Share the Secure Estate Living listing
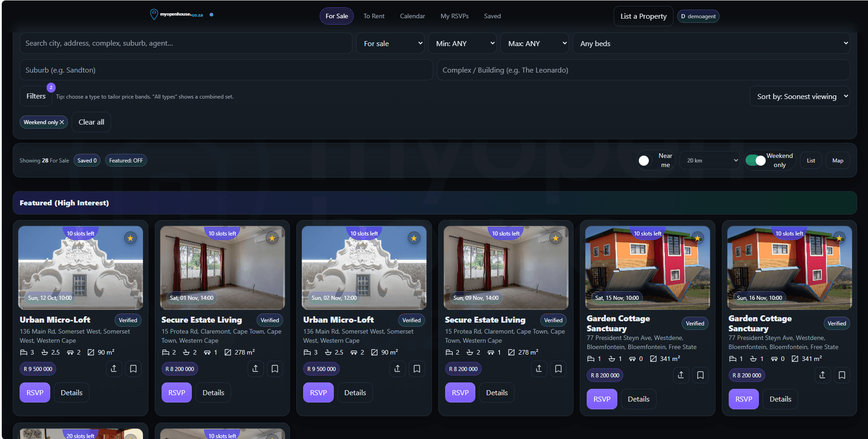The height and width of the screenshot is (439, 868). (x=256, y=369)
